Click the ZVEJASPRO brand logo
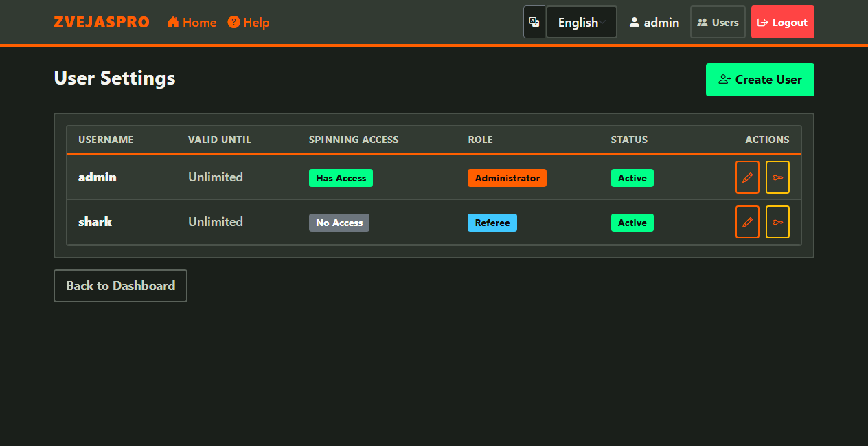 102,22
